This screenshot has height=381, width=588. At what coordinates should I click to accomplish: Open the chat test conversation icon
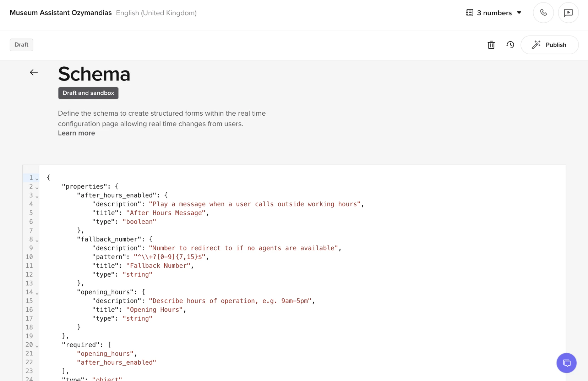tap(568, 12)
